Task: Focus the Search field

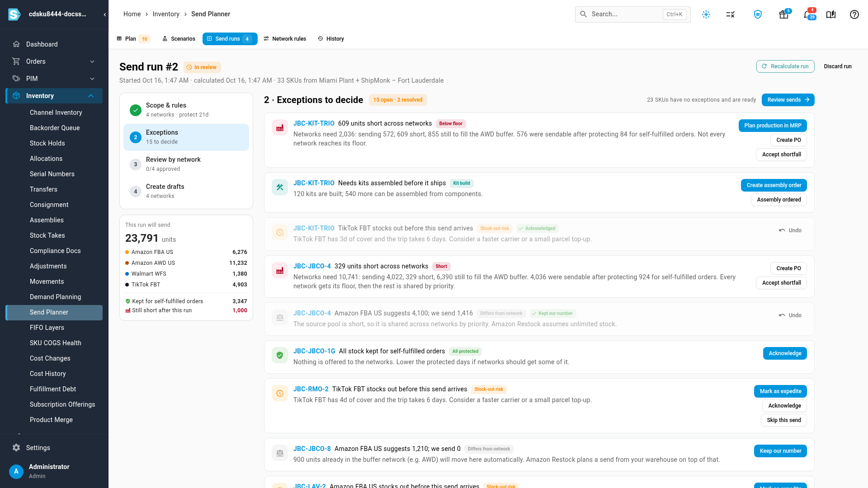Action: pos(632,14)
